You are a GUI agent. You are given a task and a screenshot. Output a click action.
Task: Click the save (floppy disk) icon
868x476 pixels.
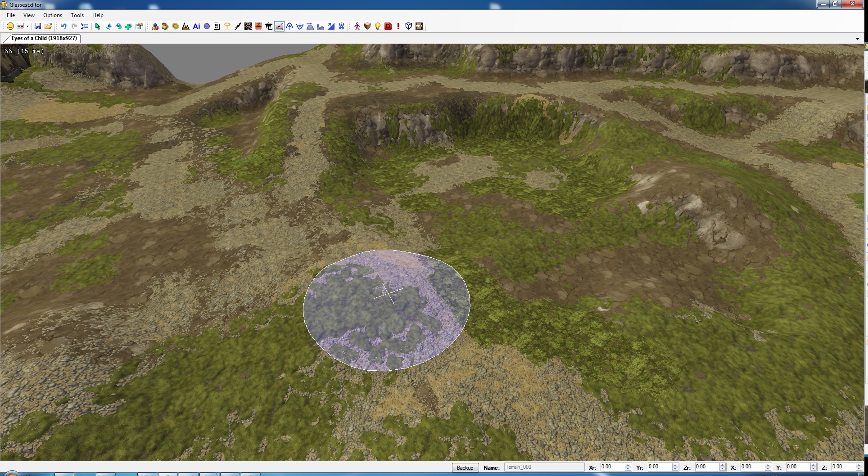(38, 27)
